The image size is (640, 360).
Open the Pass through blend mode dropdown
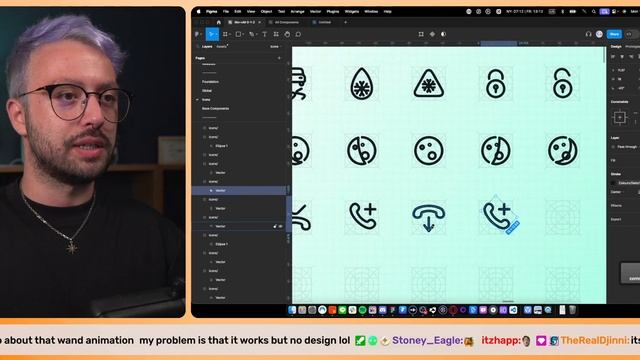tap(627, 147)
